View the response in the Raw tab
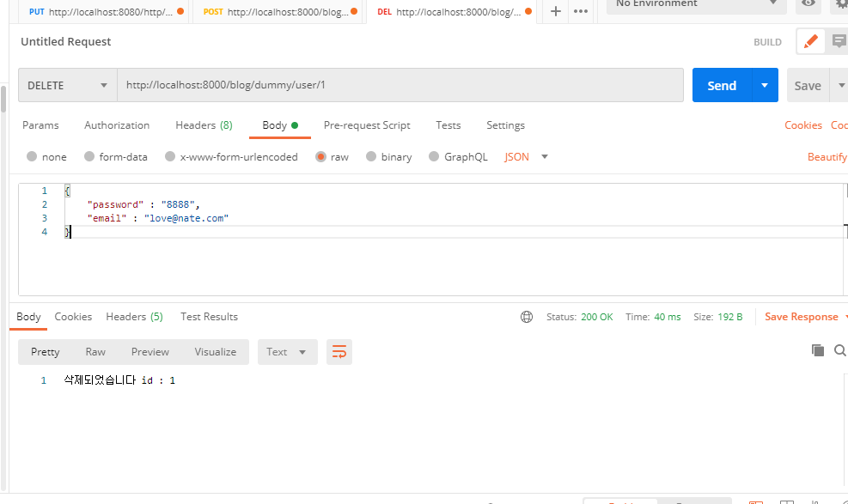848x504 pixels. [x=95, y=351]
